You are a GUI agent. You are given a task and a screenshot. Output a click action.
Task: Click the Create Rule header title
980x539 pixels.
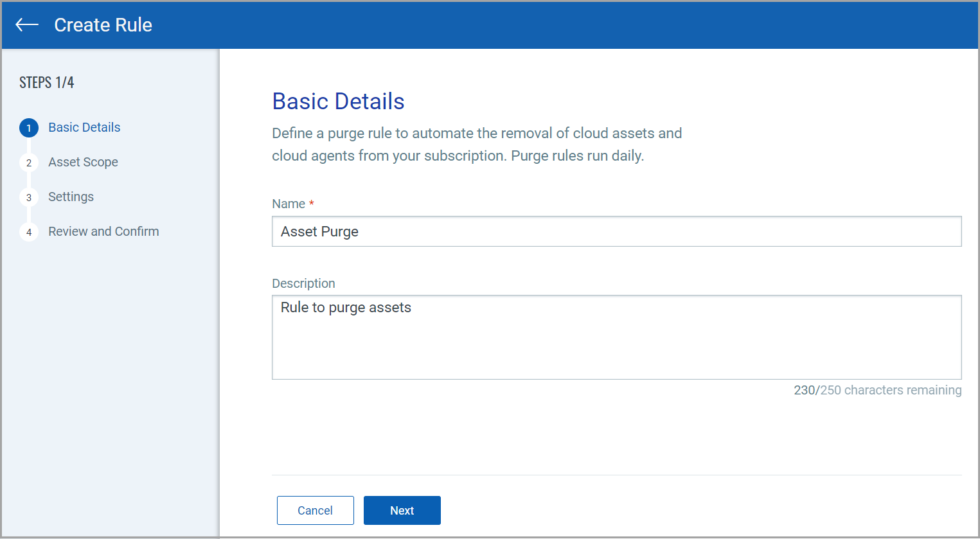(x=103, y=25)
